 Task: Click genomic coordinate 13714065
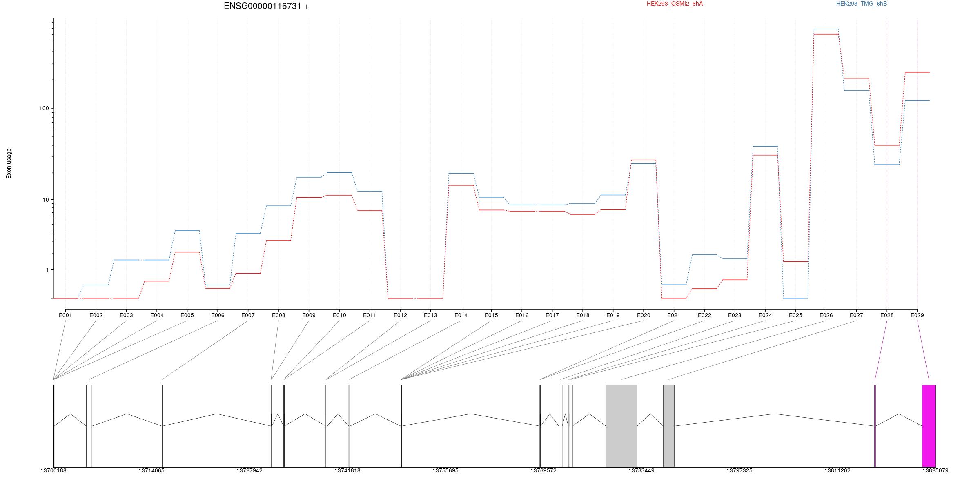pos(151,470)
